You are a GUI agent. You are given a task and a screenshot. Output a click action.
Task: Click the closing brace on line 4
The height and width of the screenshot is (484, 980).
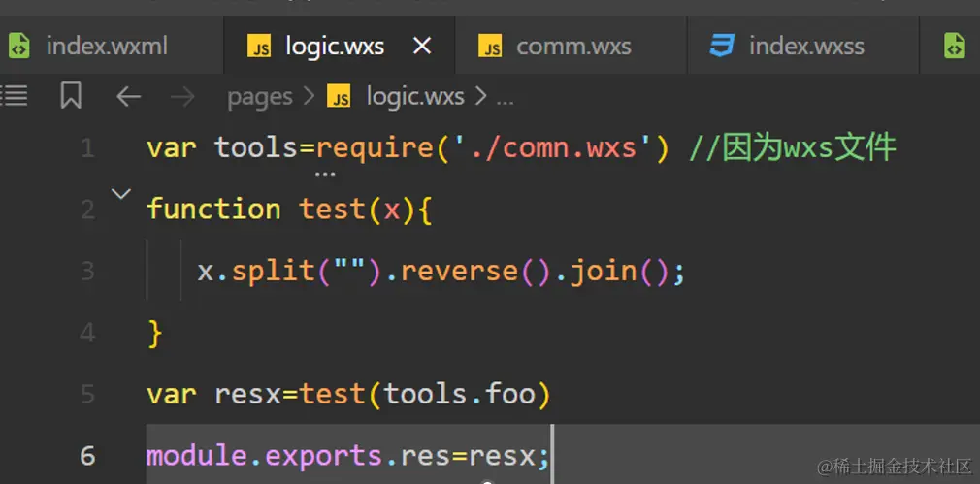pyautogui.click(x=155, y=333)
